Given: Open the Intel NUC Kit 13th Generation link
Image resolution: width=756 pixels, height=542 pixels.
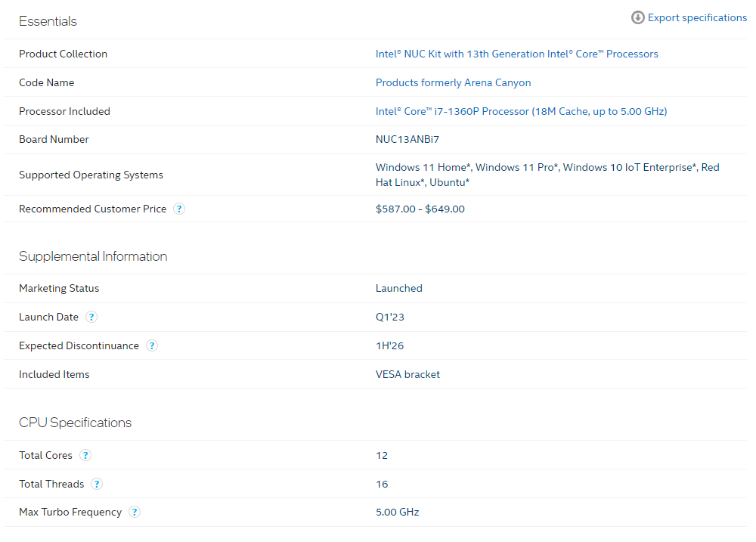Looking at the screenshot, I should (516, 54).
